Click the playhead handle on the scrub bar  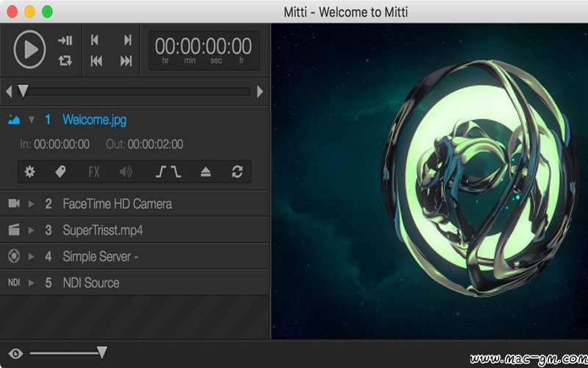(x=24, y=91)
